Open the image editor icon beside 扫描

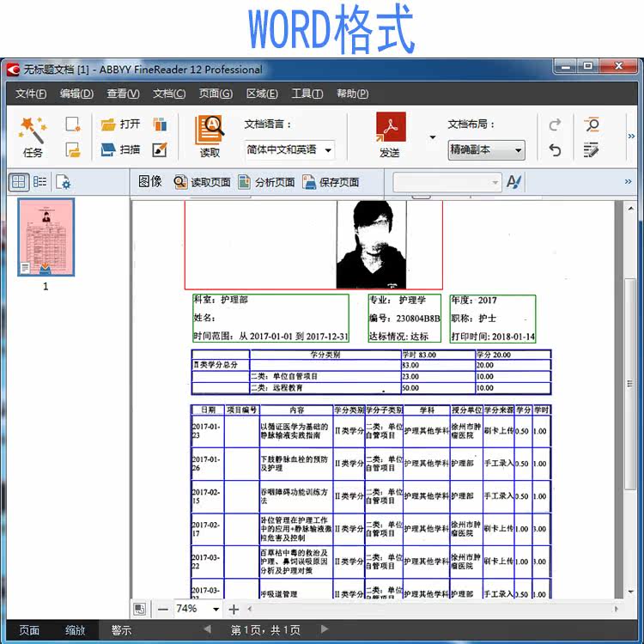coord(160,149)
